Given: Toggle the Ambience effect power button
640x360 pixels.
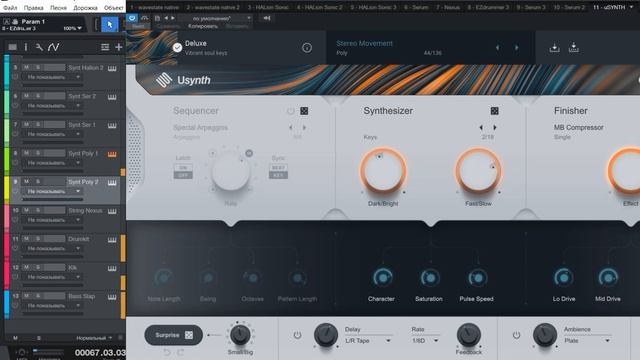Looking at the screenshot, I should (516, 335).
